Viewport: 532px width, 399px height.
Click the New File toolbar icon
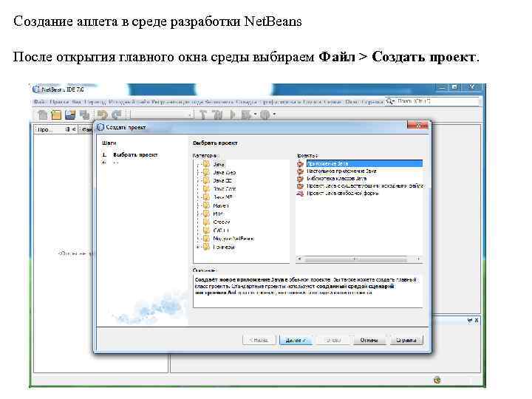point(42,115)
